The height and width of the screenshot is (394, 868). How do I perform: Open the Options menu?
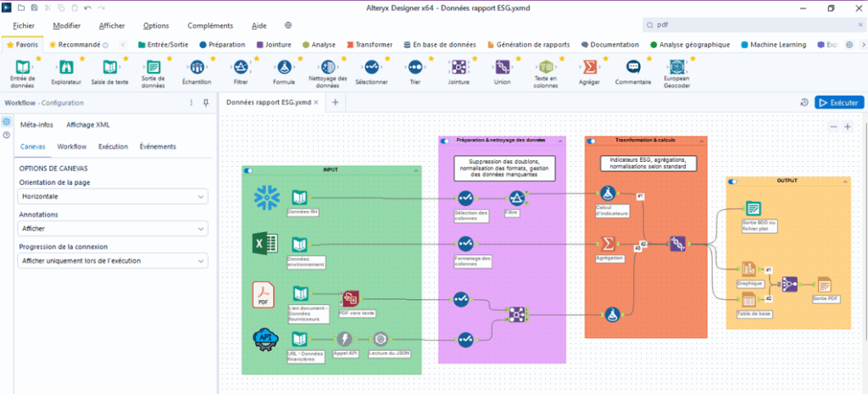(156, 26)
